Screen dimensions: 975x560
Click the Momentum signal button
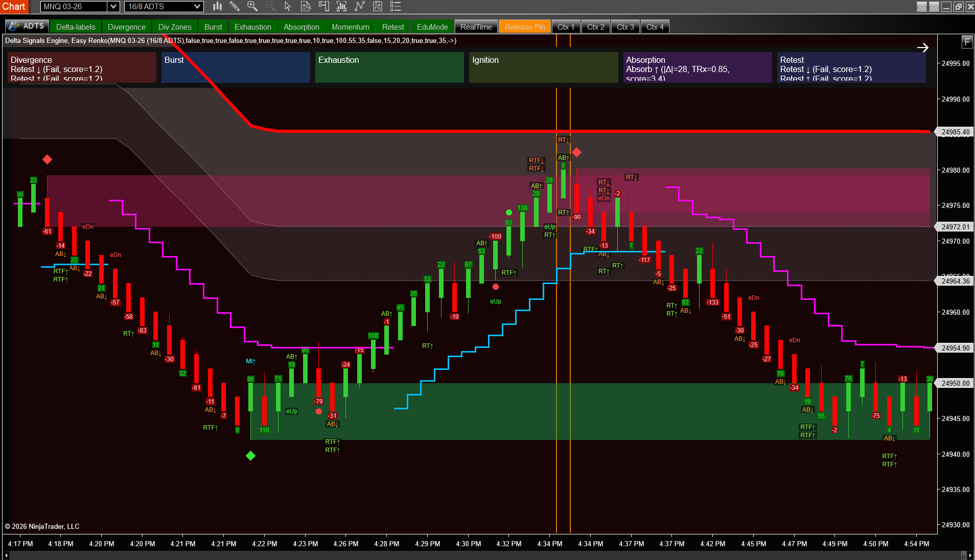(350, 27)
